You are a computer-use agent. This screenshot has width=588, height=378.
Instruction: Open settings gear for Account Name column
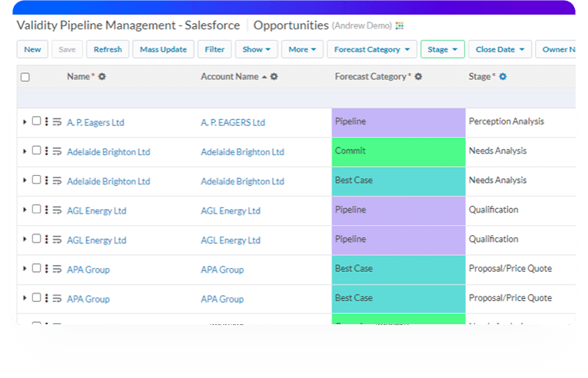(274, 77)
